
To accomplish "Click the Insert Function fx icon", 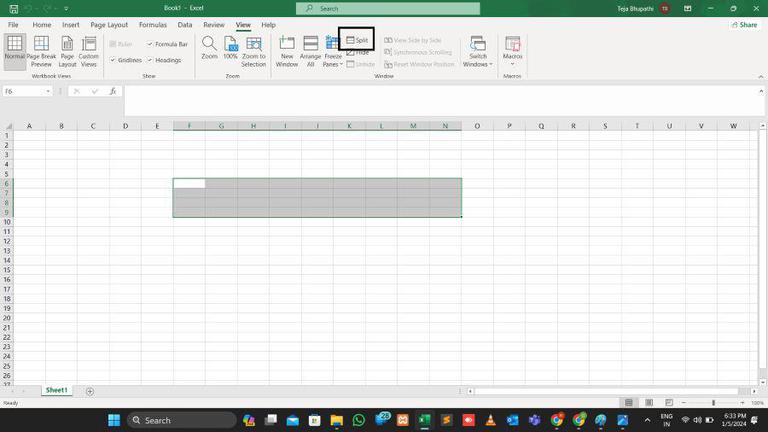I will [x=113, y=91].
